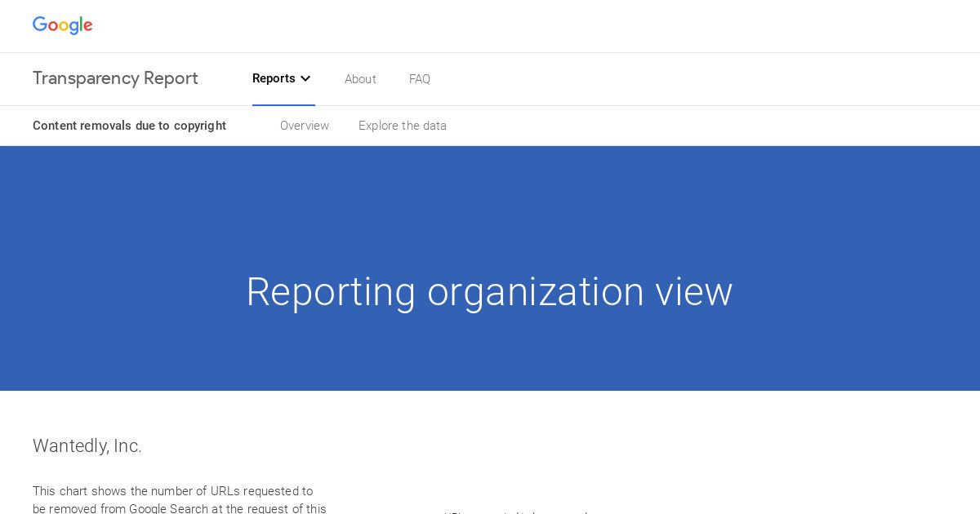The width and height of the screenshot is (980, 514).
Task: Select the Content removals due to copyright heading
Action: tap(129, 126)
